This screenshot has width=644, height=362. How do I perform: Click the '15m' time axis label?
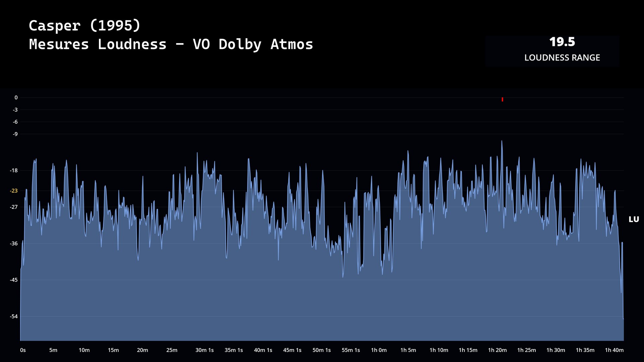pyautogui.click(x=113, y=350)
